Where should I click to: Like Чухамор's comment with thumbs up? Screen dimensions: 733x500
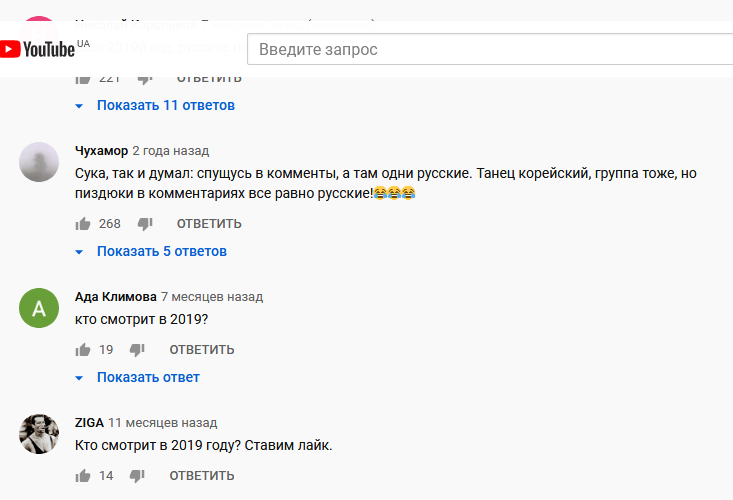click(x=82, y=223)
